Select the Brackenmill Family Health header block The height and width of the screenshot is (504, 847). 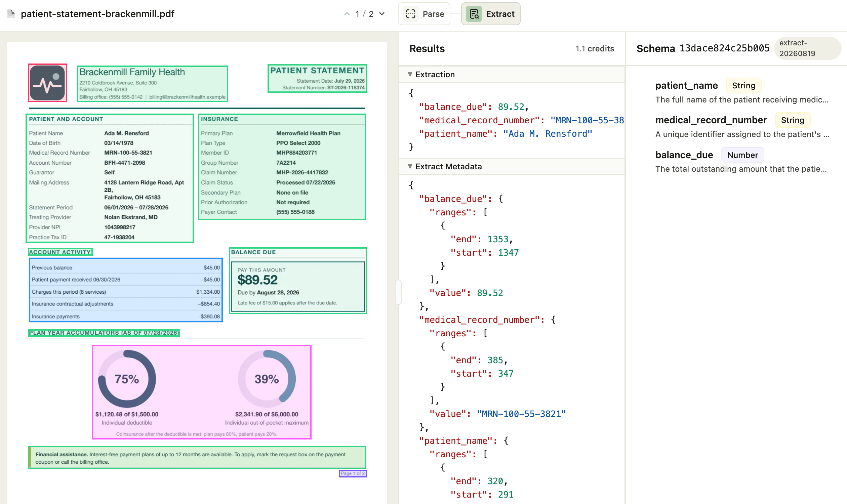coord(152,84)
